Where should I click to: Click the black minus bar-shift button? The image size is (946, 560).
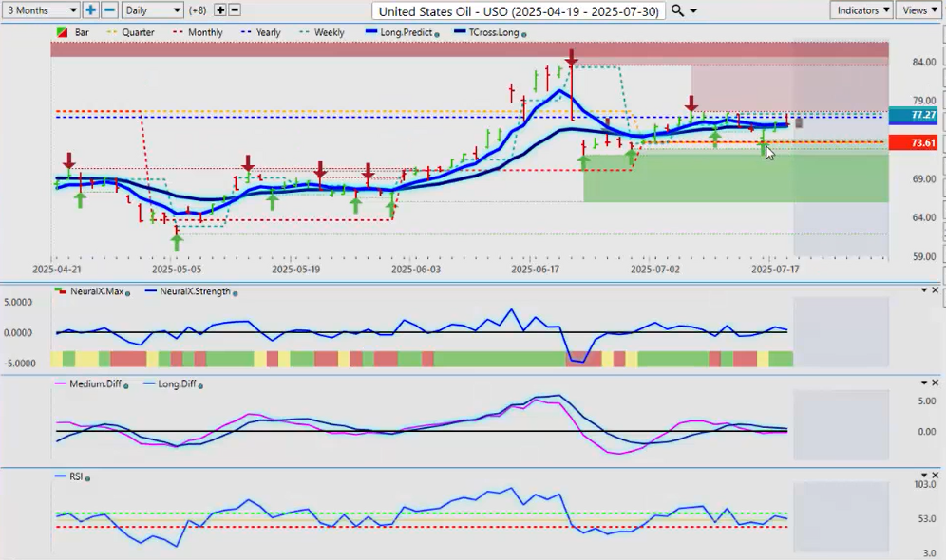235,9
